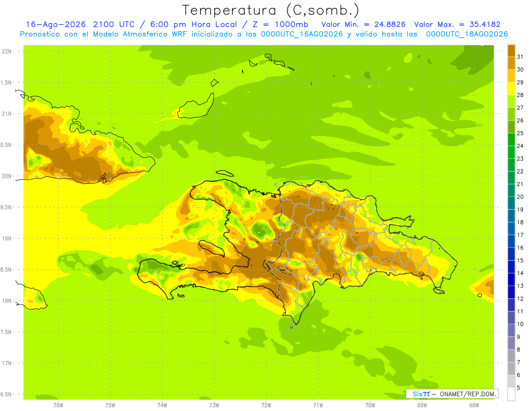
Task: Pick the color bar swatch between 30 and 31
Action: click(x=511, y=63)
